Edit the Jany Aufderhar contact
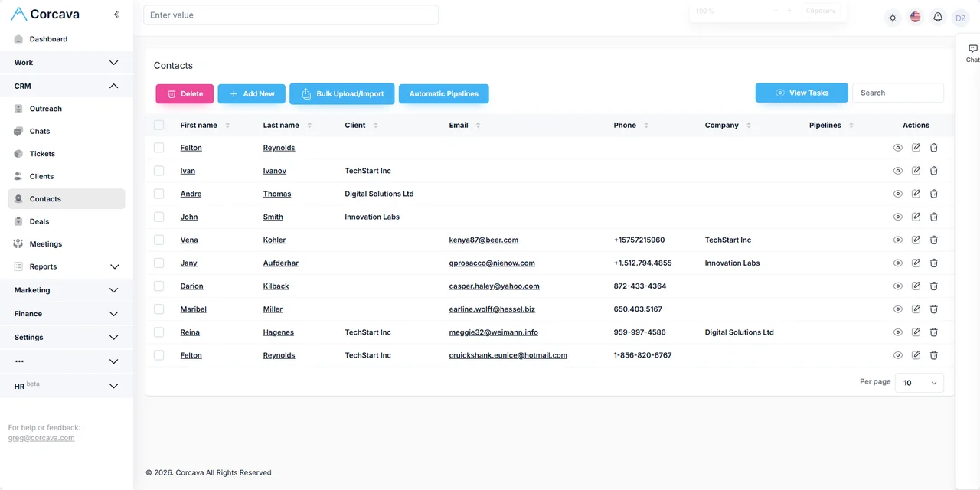Viewport: 980px width, 490px height. [916, 263]
